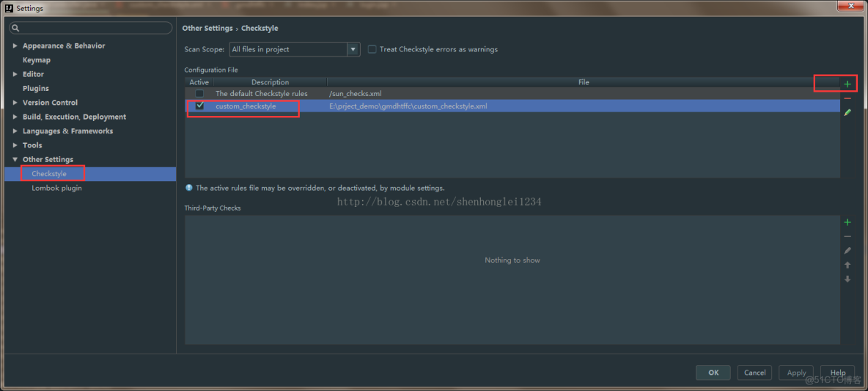Add a third-party check entry
The width and height of the screenshot is (868, 391).
pos(847,222)
